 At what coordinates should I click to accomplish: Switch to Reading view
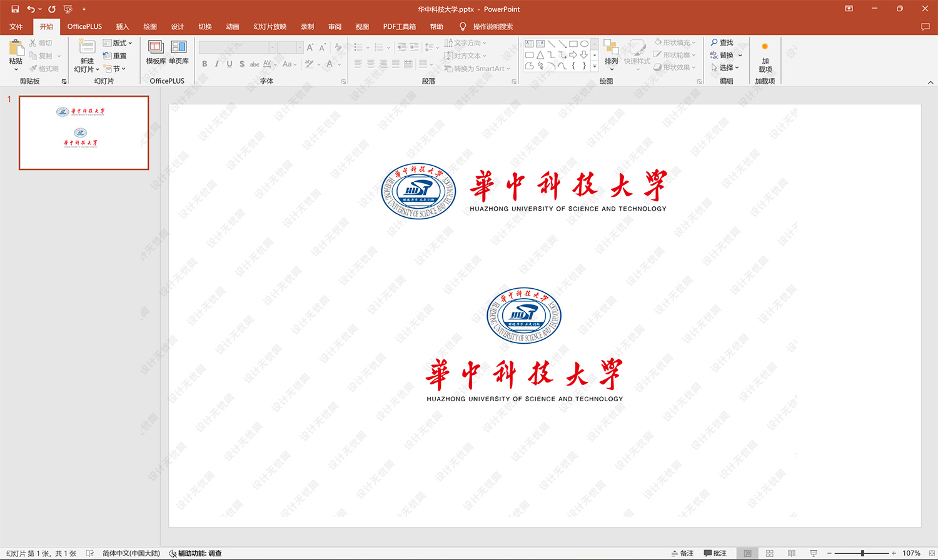pos(792,553)
